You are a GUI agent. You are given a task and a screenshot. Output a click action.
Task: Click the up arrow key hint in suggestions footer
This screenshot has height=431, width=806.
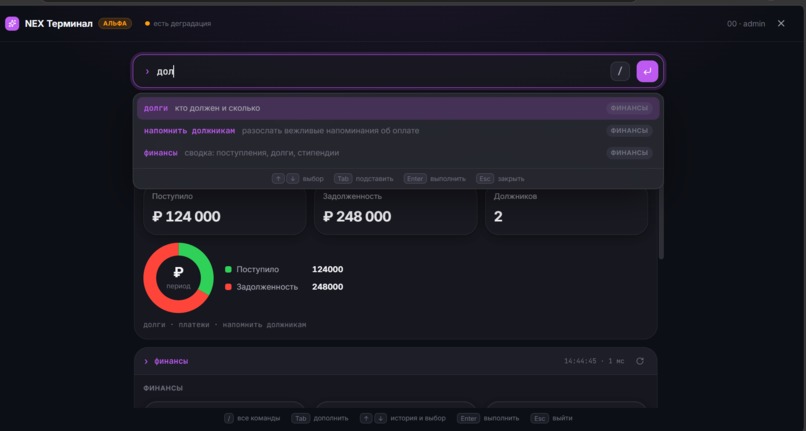(278, 178)
